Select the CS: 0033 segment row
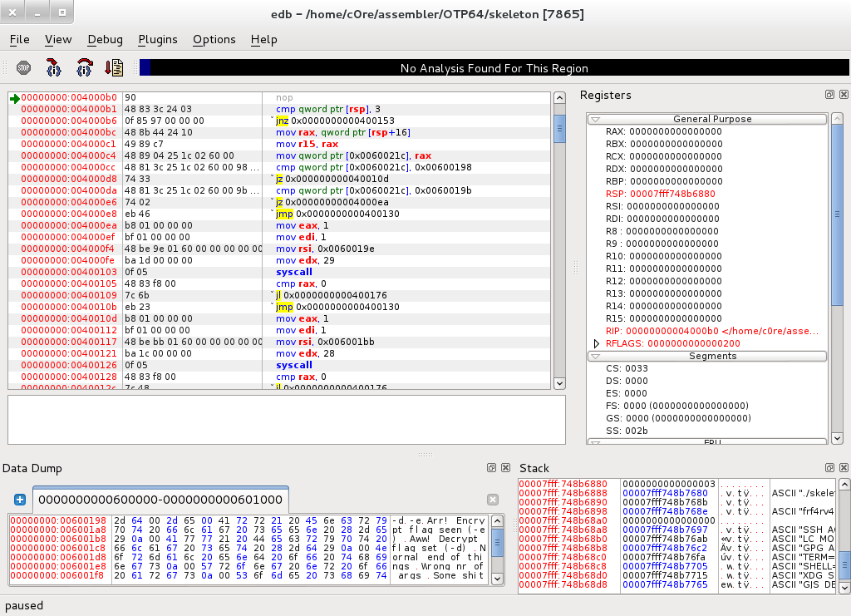 (627, 368)
